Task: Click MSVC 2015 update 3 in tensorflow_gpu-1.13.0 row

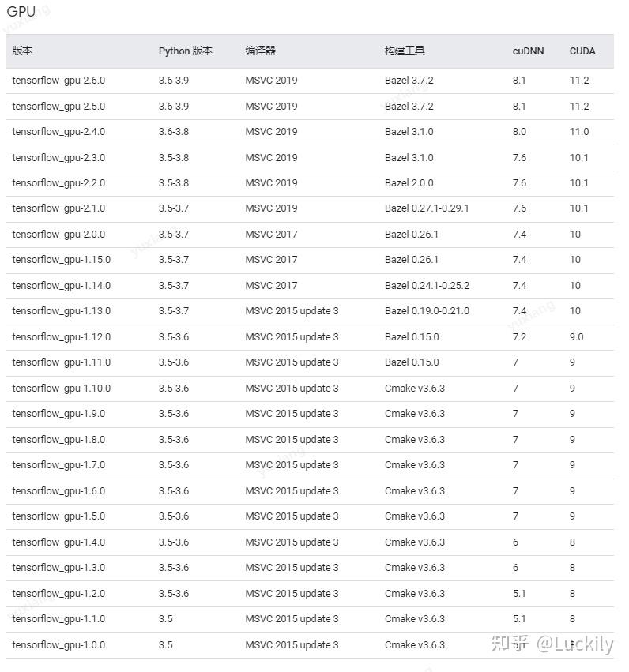Action: [x=292, y=311]
